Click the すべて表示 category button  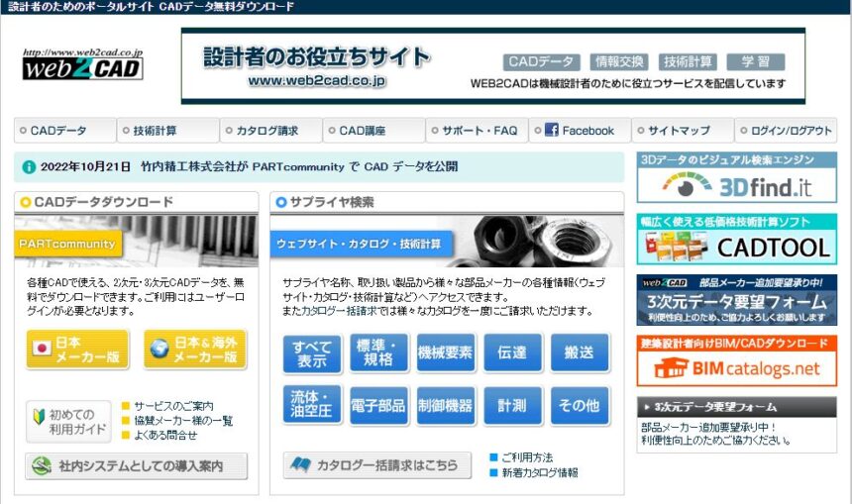point(312,353)
